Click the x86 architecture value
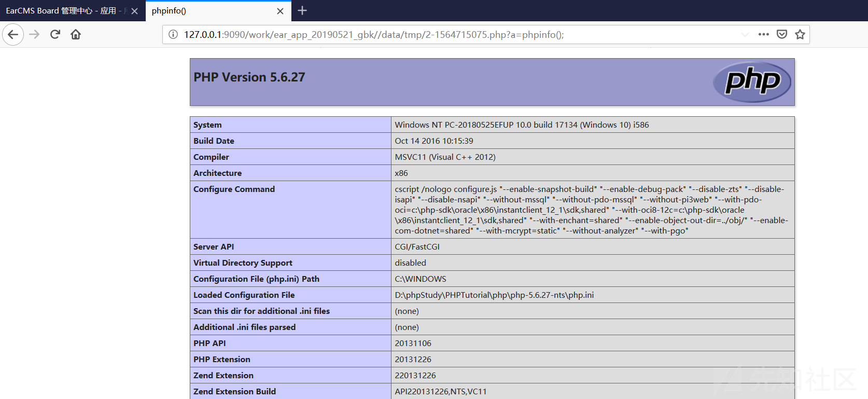This screenshot has height=399, width=868. (x=401, y=173)
